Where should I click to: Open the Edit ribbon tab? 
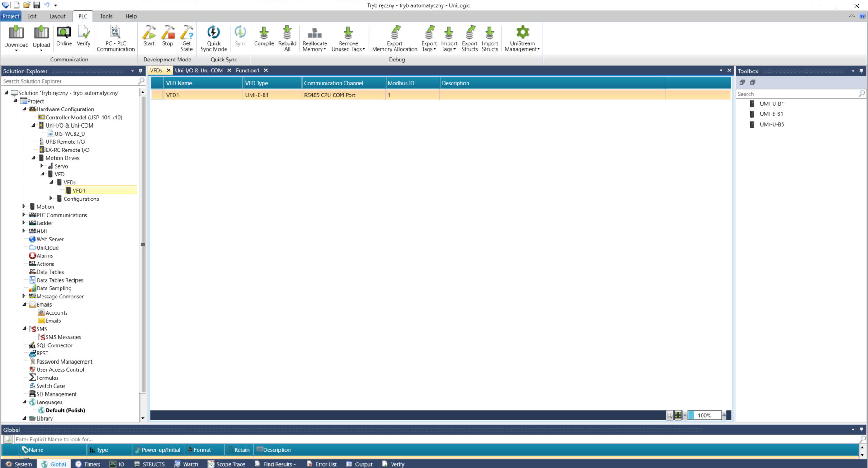click(x=32, y=16)
